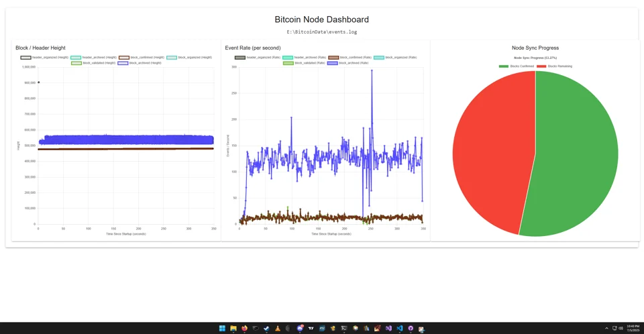Click the Node Sync Progress (53.27%) subtitle
This screenshot has height=334, width=644.
click(535, 58)
